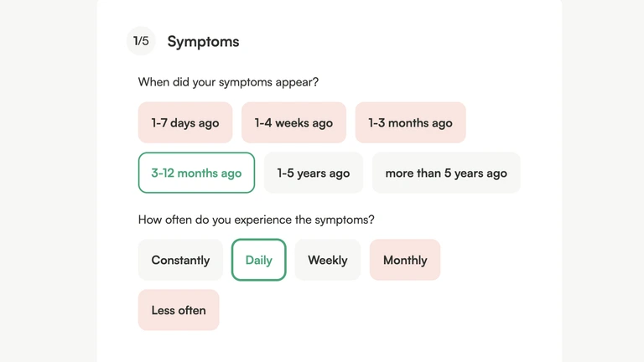Click the "How often" symptoms question text
Viewport: 644px width, 362px height.
pyautogui.click(x=256, y=220)
